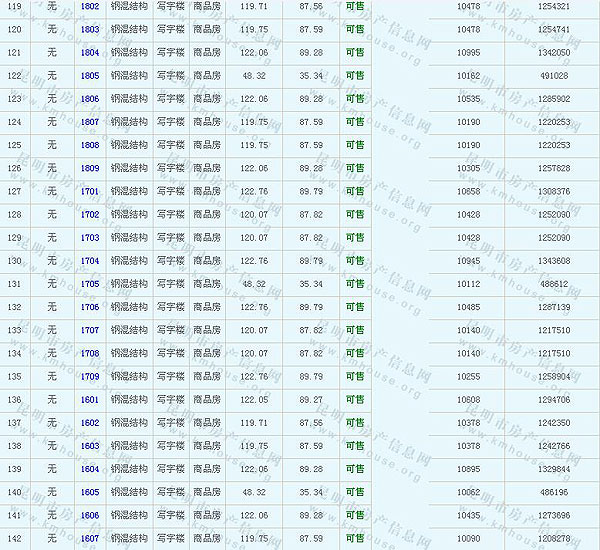Select the total price cell 491028

[553, 75]
